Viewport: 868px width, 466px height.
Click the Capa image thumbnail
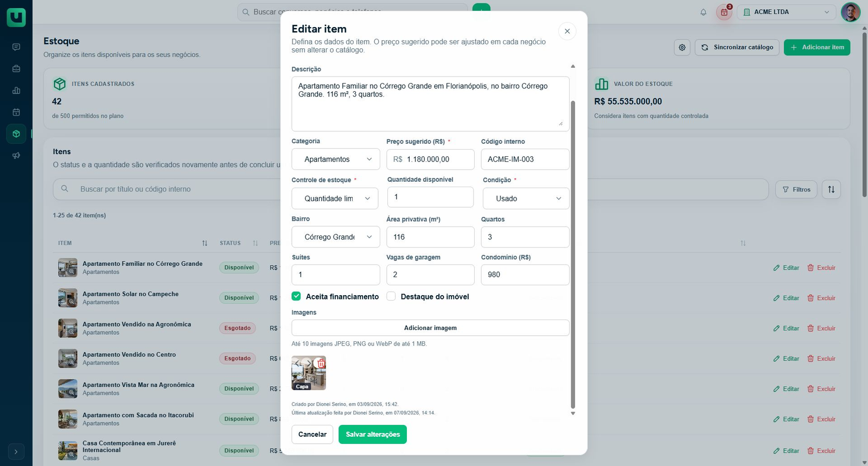tap(309, 373)
